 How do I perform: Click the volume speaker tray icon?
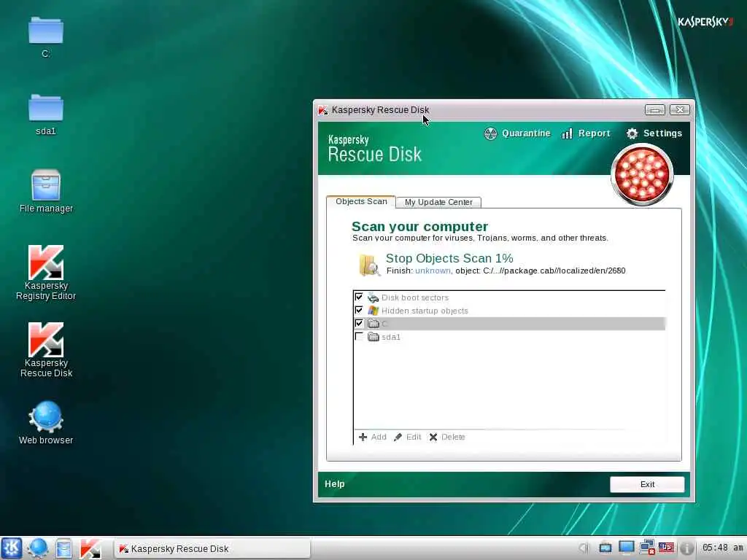click(584, 548)
